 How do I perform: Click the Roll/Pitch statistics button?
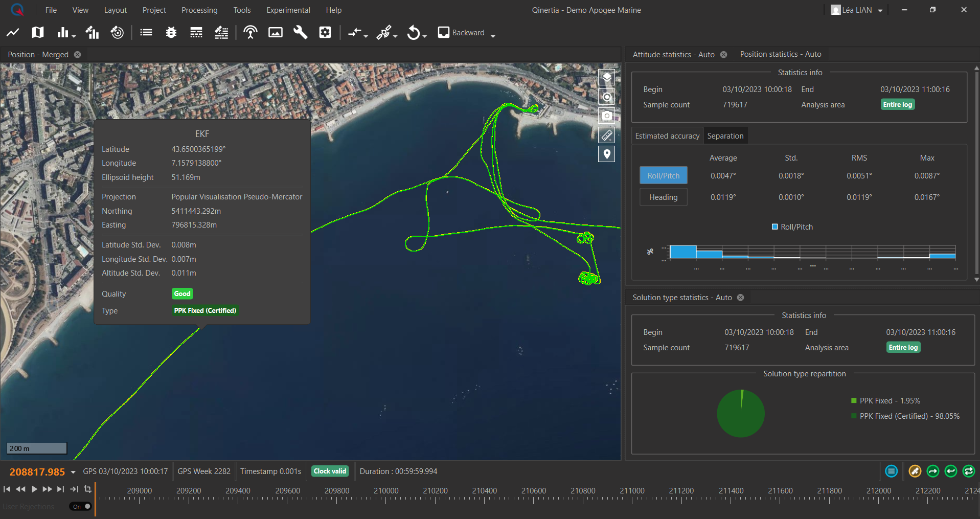(x=663, y=176)
